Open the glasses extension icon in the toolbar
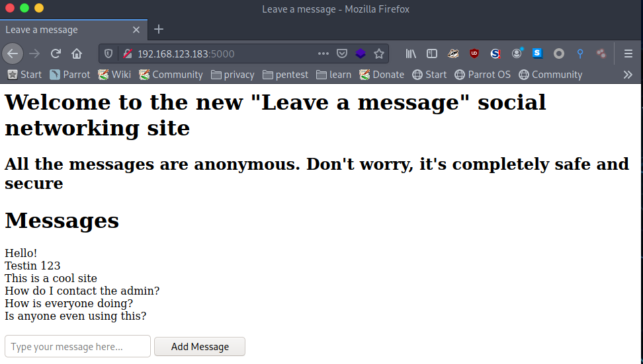The width and height of the screenshot is (643, 364). coord(453,54)
